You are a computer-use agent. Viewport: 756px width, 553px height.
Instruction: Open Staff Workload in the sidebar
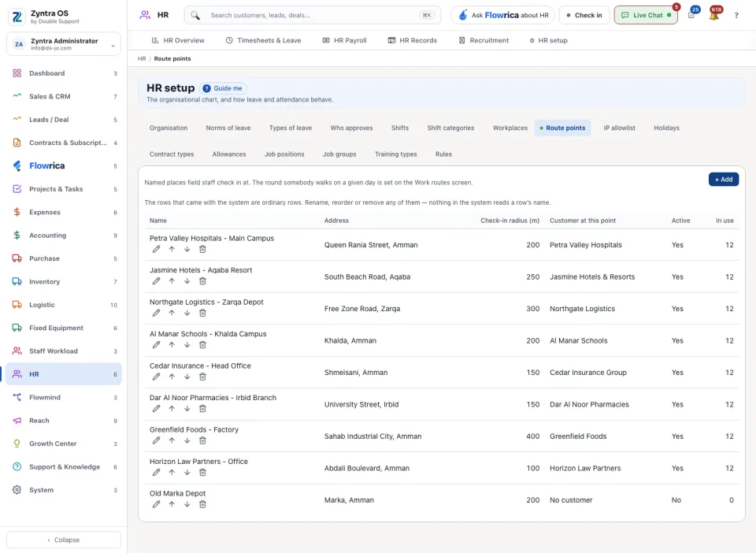(x=64, y=351)
